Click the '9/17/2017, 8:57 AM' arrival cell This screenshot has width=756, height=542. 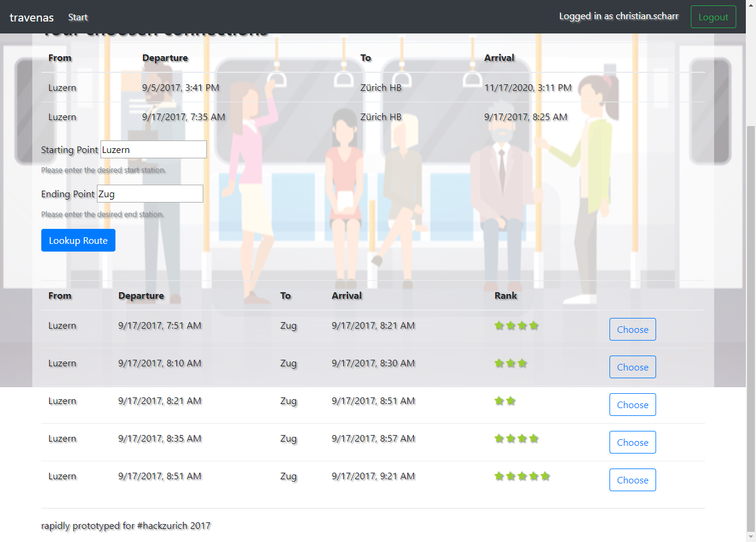click(373, 439)
